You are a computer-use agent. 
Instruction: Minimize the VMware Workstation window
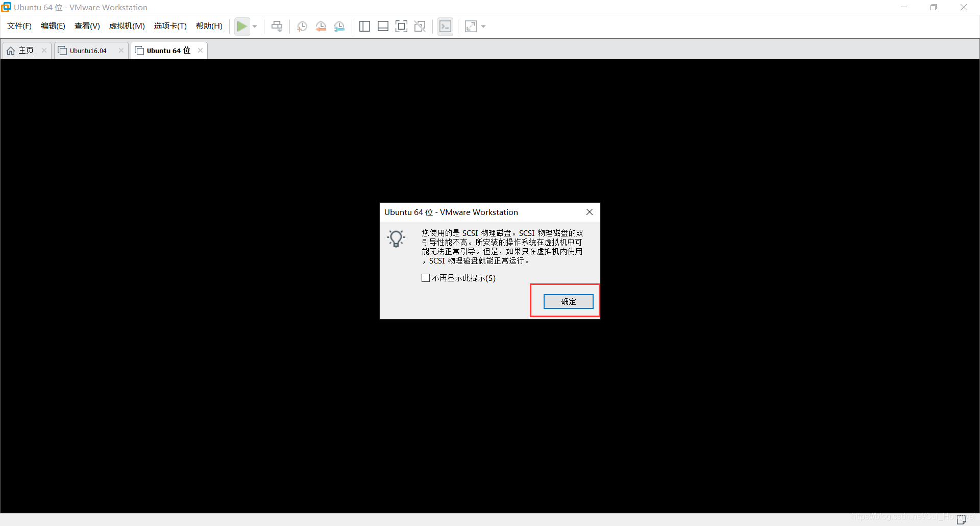[x=904, y=7]
